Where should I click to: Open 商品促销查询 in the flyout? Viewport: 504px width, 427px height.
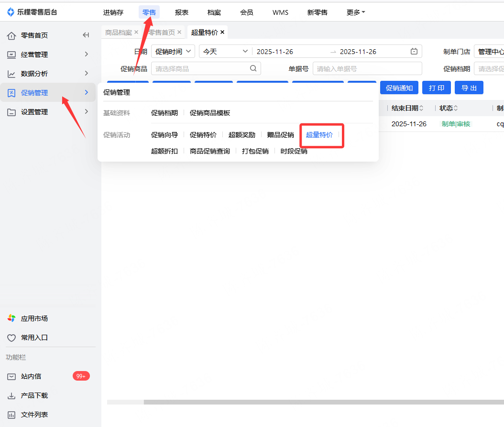click(210, 151)
